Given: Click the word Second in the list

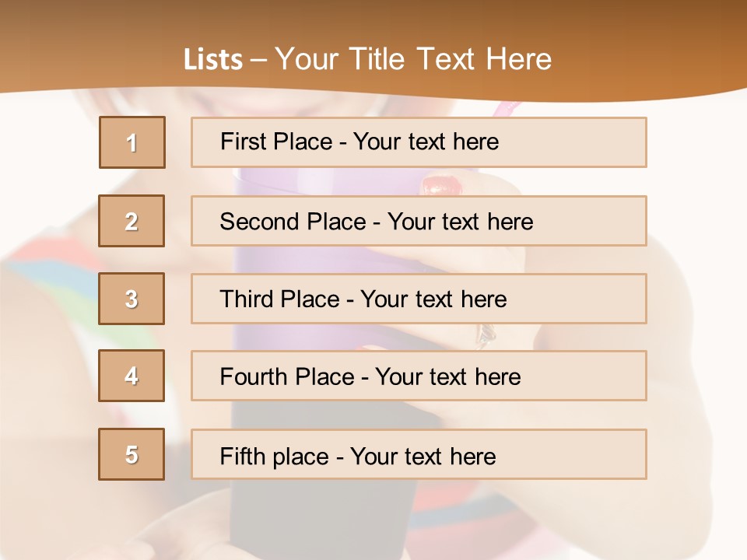Looking at the screenshot, I should pyautogui.click(x=261, y=221).
